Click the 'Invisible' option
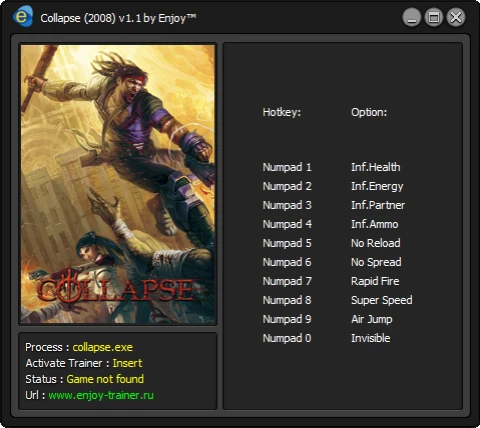Image resolution: width=480 pixels, height=428 pixels. coord(371,338)
